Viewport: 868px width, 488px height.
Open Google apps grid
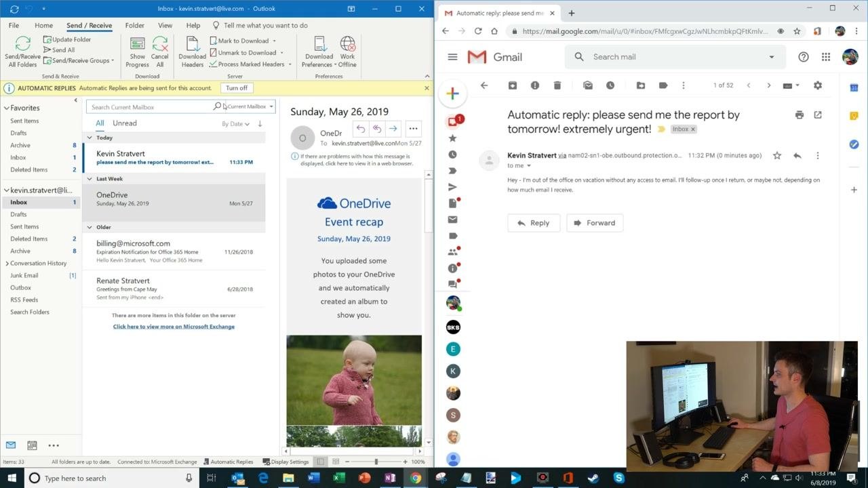[x=826, y=57]
